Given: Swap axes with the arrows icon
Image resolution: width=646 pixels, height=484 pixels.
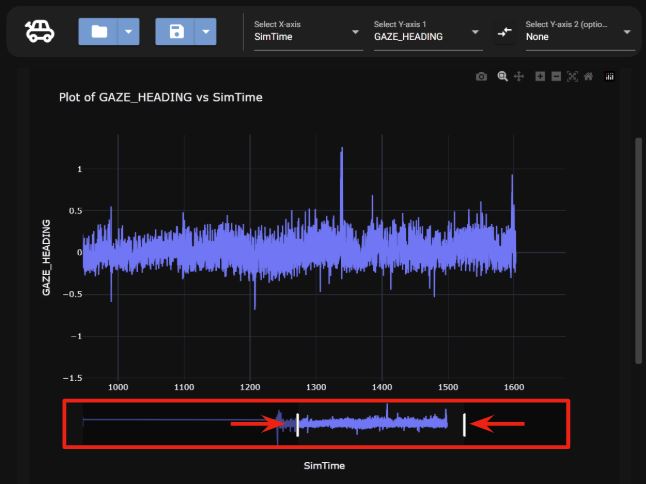Looking at the screenshot, I should pyautogui.click(x=505, y=32).
